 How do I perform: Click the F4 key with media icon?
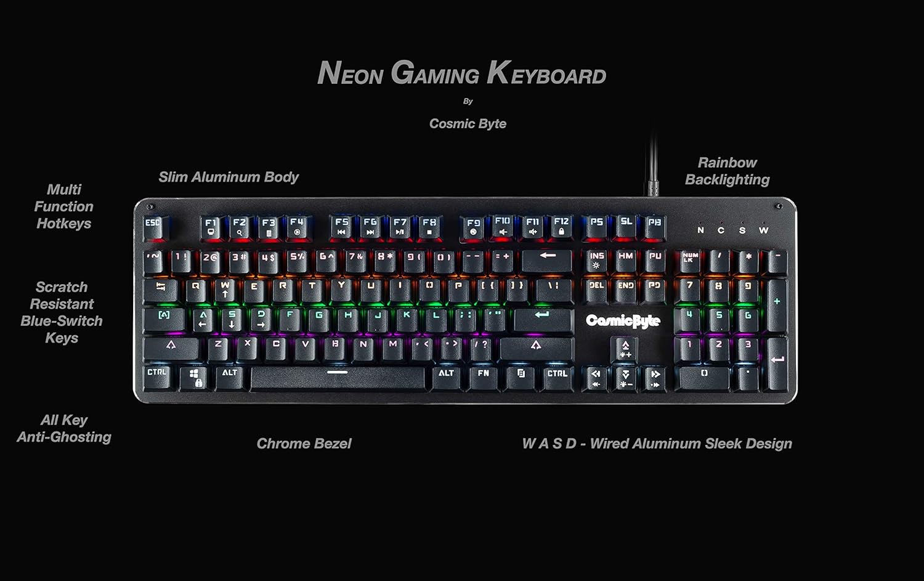(x=297, y=227)
